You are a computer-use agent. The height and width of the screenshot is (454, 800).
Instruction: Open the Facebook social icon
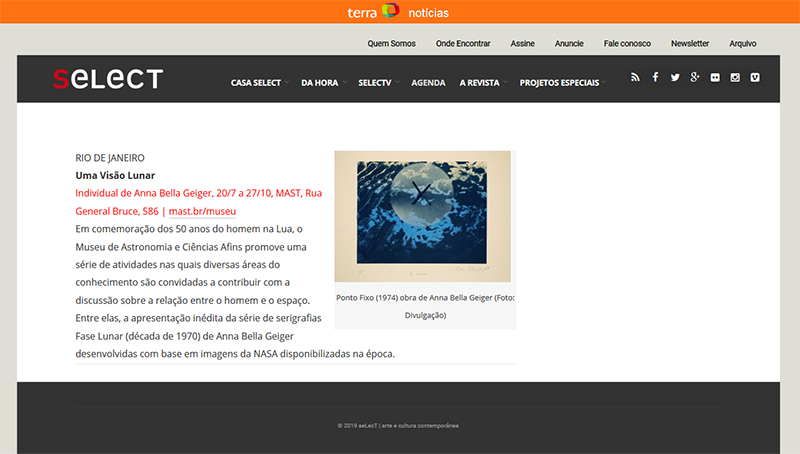(655, 77)
